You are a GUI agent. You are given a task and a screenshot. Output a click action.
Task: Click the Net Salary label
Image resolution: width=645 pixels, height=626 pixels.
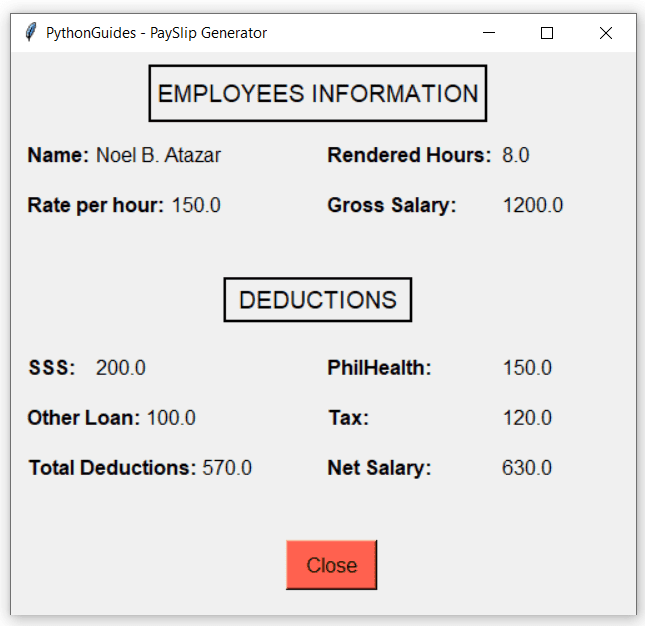(379, 468)
